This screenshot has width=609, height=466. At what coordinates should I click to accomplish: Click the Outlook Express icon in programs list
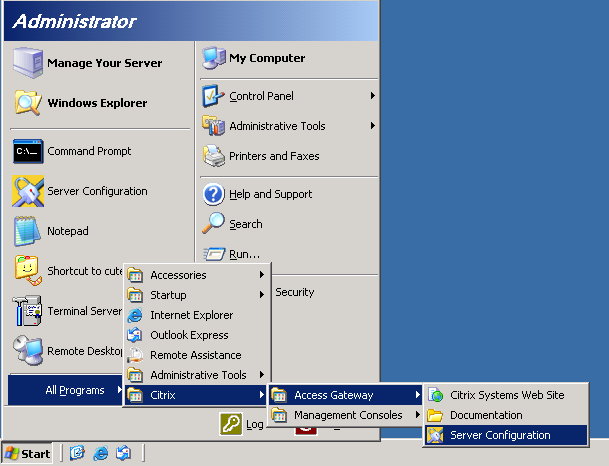(135, 335)
